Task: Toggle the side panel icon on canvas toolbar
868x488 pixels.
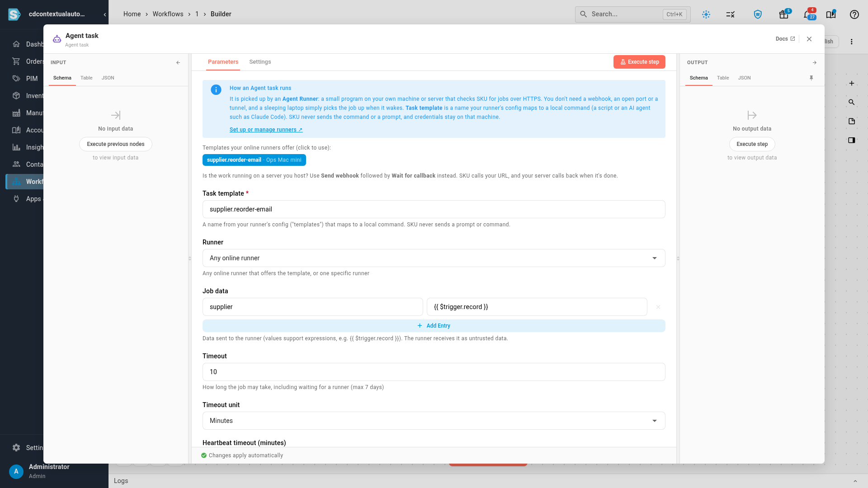Action: [x=852, y=141]
